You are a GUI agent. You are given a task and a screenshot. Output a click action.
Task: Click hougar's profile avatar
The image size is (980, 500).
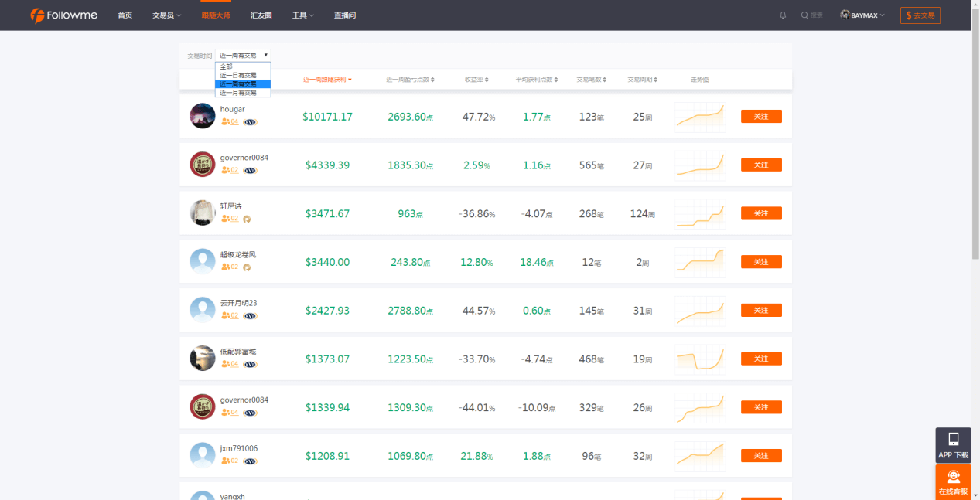tap(203, 116)
